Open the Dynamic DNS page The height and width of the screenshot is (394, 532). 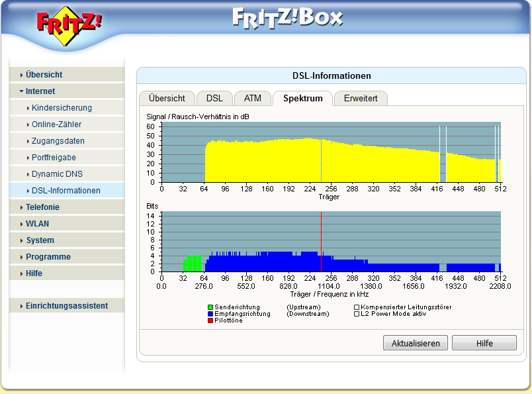click(56, 174)
